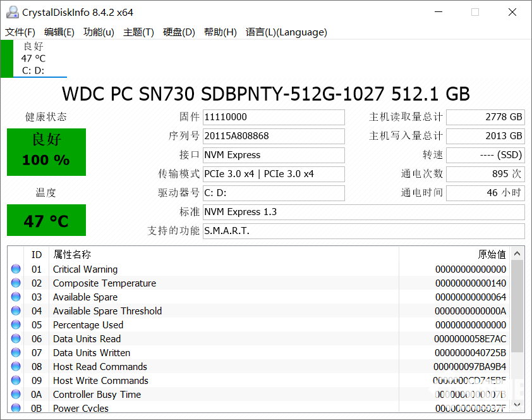The image size is (532, 420).
Task: Open the 文件(F) menu
Action: click(20, 32)
